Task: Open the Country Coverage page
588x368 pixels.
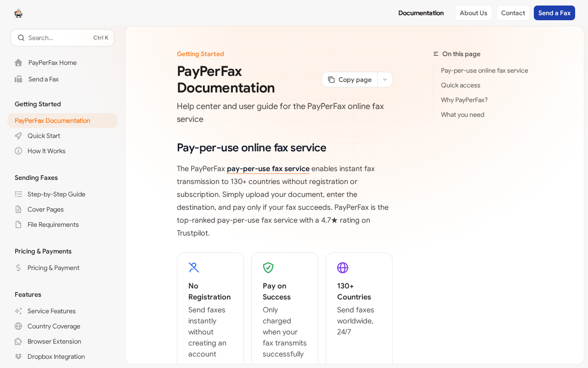Action: click(62, 326)
